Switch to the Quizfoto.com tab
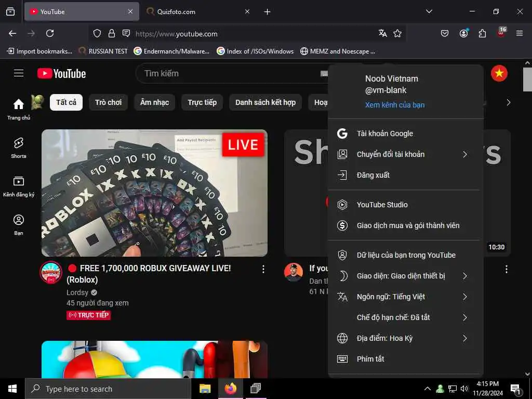 [x=198, y=11]
